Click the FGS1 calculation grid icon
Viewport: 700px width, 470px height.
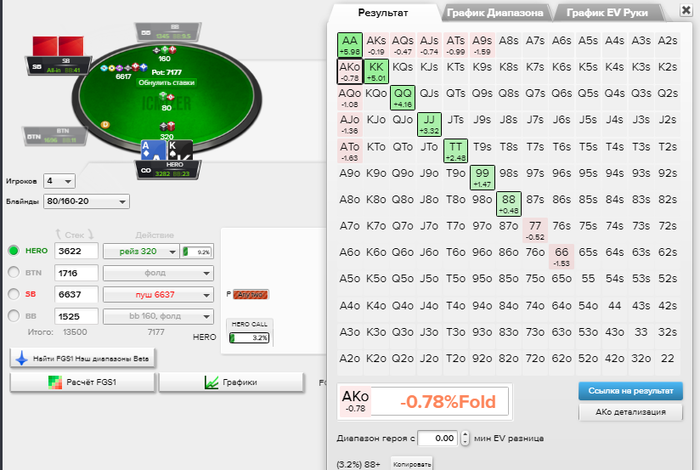tap(55, 382)
